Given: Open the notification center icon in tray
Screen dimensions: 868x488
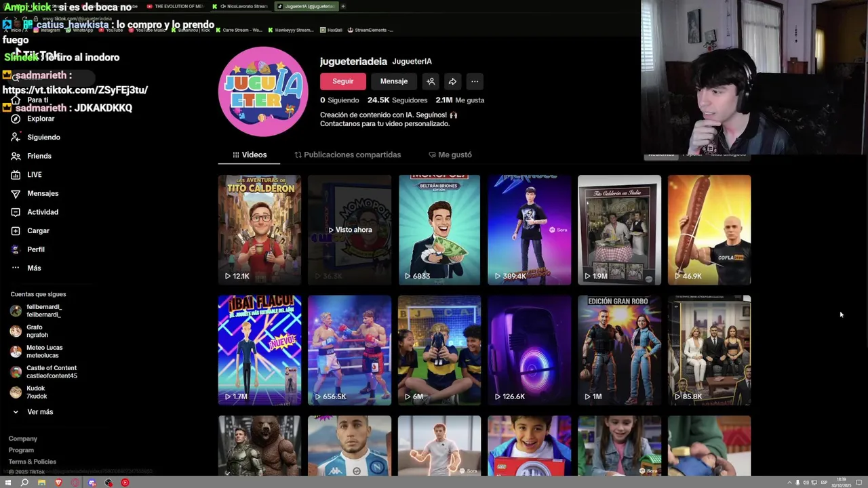Looking at the screenshot, I should pos(859,483).
